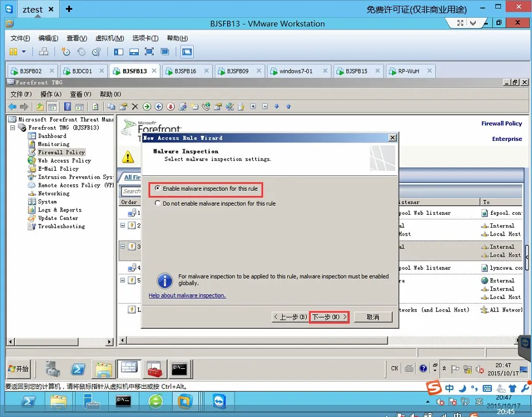This screenshot has height=417, width=532.
Task: Open host taskbar TeamViewer icon
Action: click(x=219, y=402)
